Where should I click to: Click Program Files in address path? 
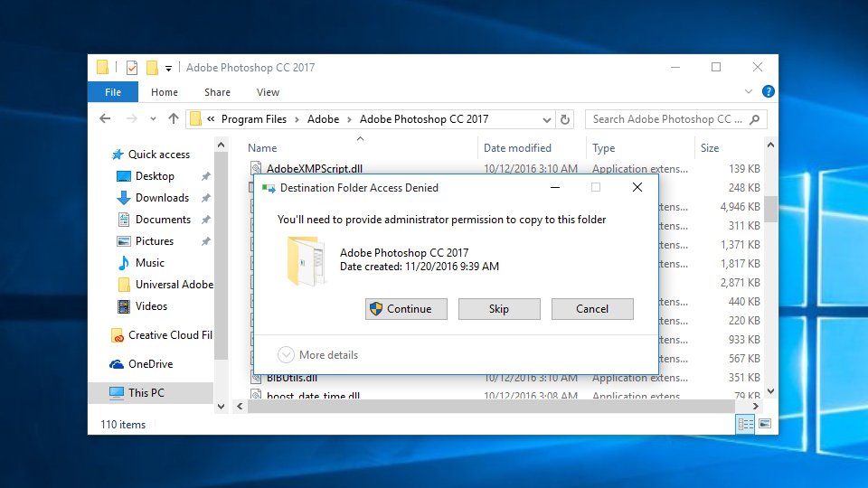253,119
